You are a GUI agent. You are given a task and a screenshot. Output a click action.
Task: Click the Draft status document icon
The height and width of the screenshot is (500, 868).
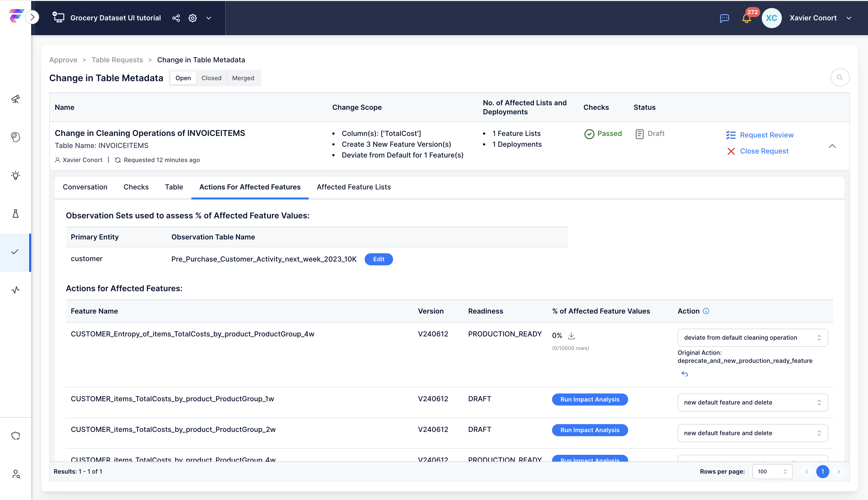(x=639, y=134)
